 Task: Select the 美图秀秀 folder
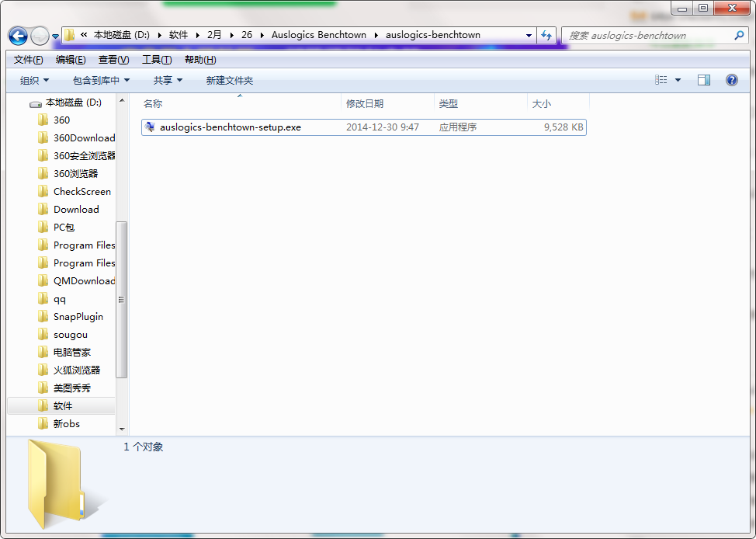pos(72,388)
